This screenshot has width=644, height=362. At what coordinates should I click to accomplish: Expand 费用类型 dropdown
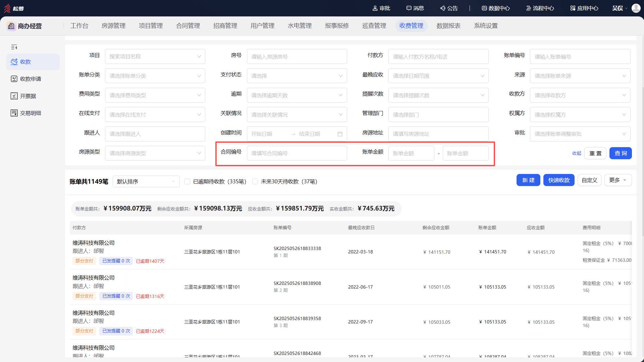(x=155, y=96)
